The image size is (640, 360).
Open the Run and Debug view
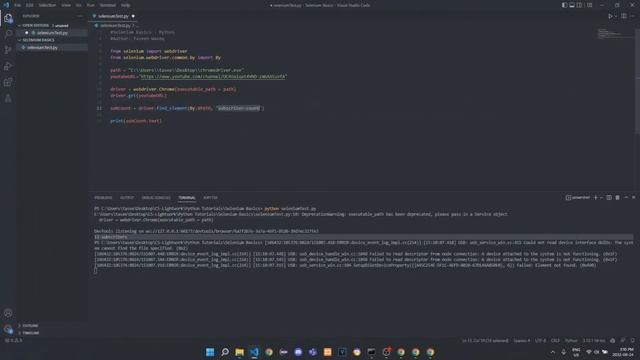(x=8, y=66)
